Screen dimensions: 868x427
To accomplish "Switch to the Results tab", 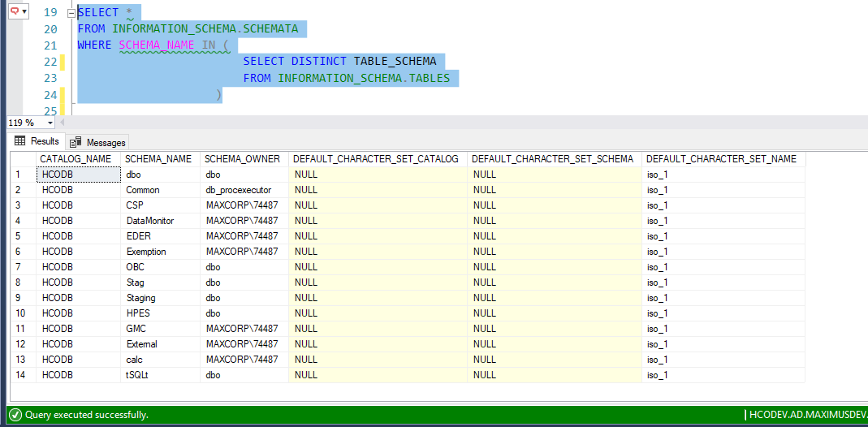I will pos(37,141).
